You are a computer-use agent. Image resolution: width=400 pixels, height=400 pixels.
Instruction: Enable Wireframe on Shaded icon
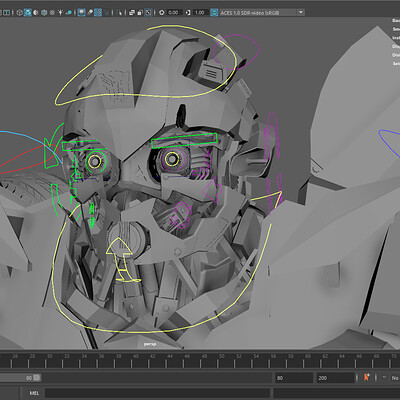pos(44,13)
